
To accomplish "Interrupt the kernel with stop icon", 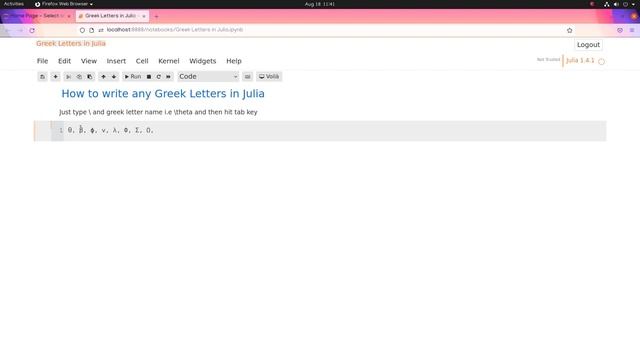I will pos(149,77).
